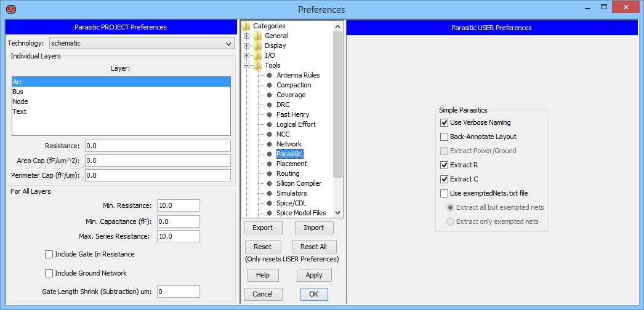This screenshot has width=644, height=310.
Task: Click the bullet icon beside Network
Action: [270, 144]
